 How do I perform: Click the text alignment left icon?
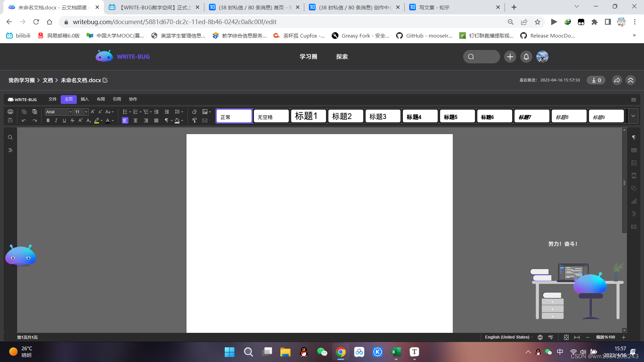(x=125, y=120)
